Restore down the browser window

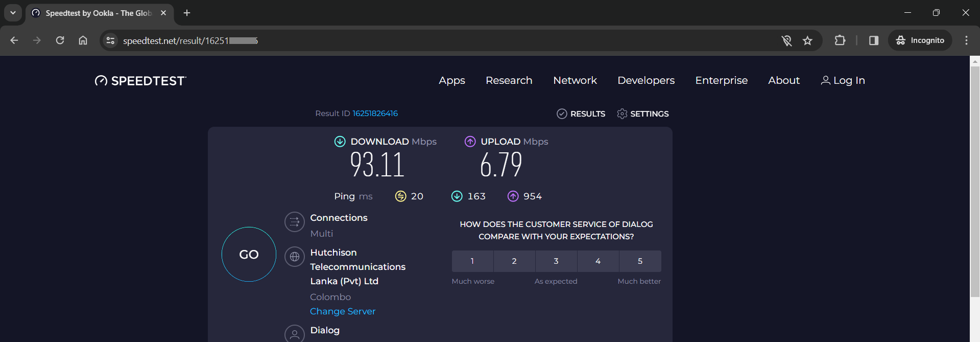coord(936,13)
